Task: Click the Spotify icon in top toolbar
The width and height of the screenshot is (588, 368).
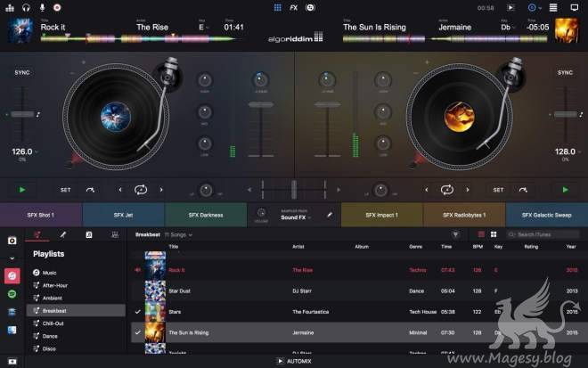Action: 310,7
